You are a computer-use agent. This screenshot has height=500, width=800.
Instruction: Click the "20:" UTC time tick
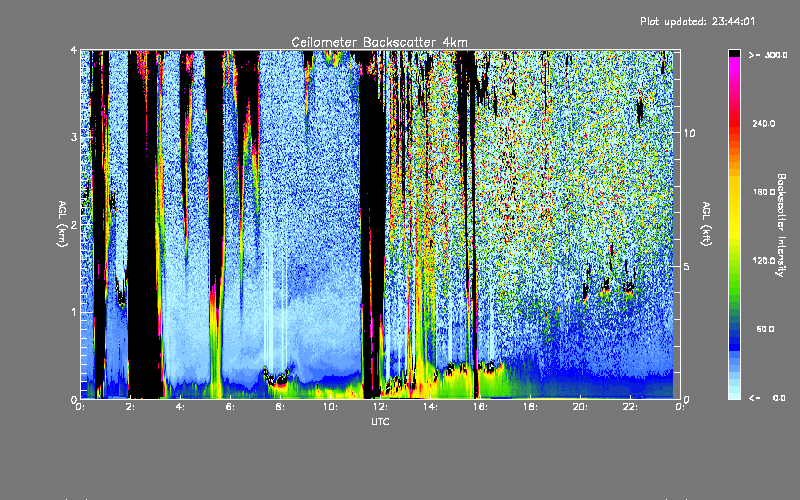coord(580,407)
